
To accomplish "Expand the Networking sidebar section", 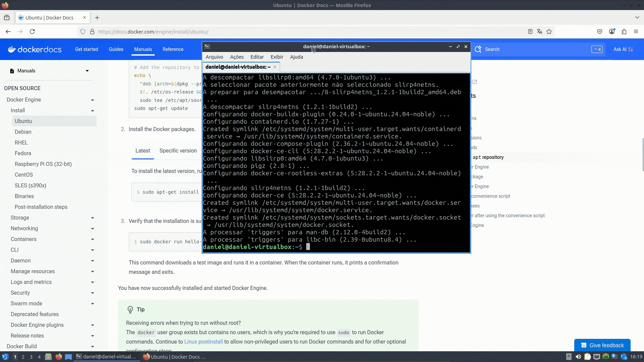I will pyautogui.click(x=93, y=229).
